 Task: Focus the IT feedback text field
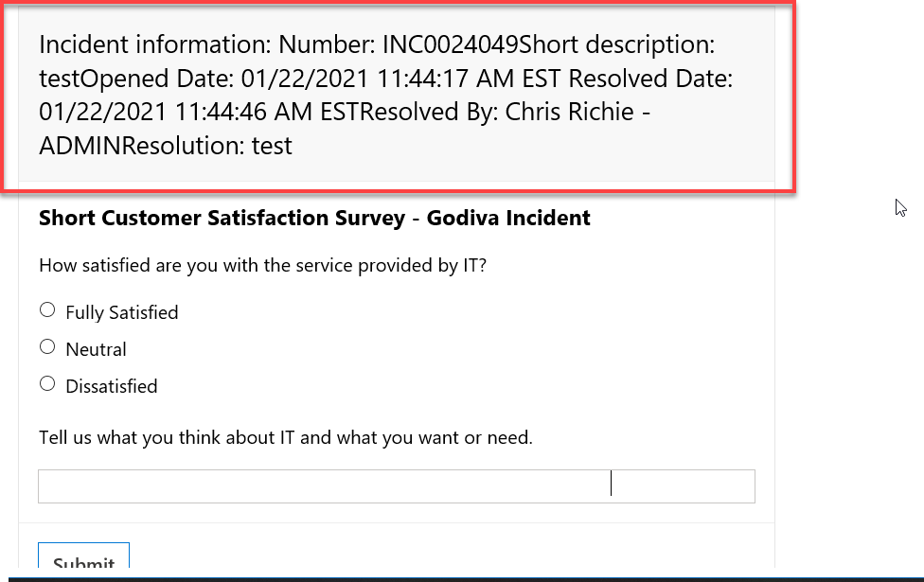tap(397, 486)
